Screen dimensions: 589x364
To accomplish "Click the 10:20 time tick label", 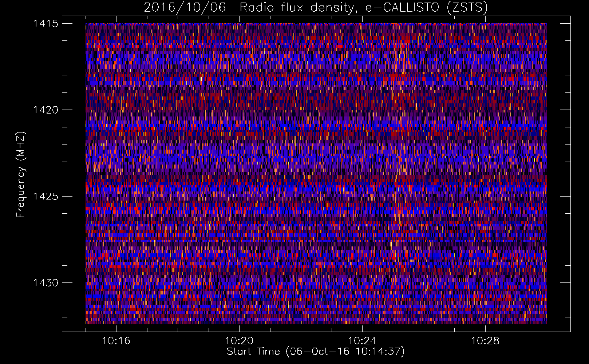I will coord(239,341).
